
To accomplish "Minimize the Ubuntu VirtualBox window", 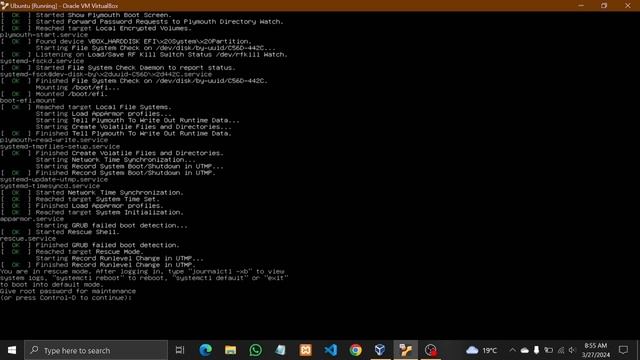I will [x=581, y=6].
